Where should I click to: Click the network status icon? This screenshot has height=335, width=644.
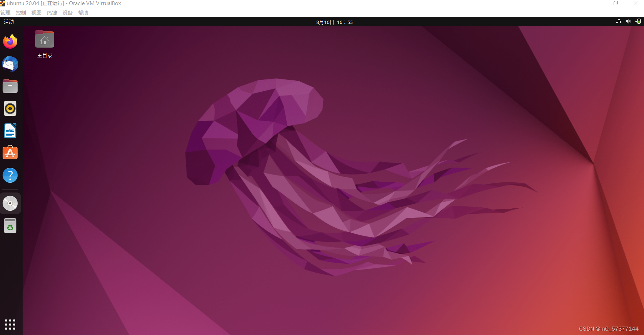point(619,22)
